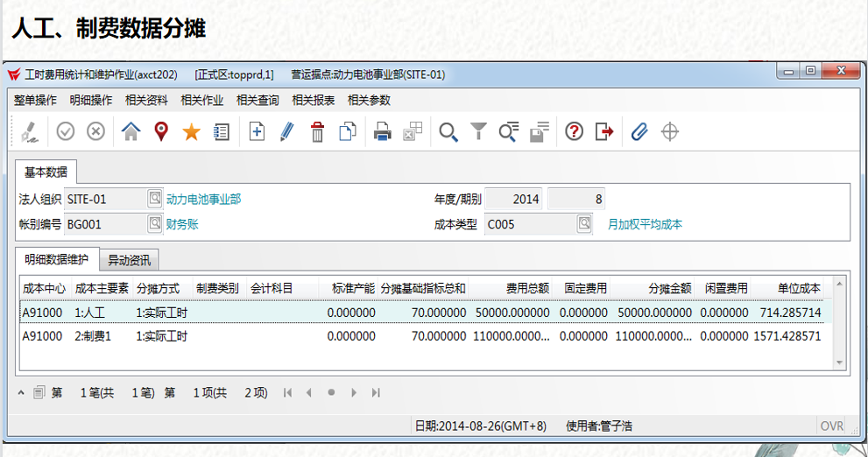Click table scrollbar down arrow
This screenshot has width=868, height=457.
click(839, 362)
